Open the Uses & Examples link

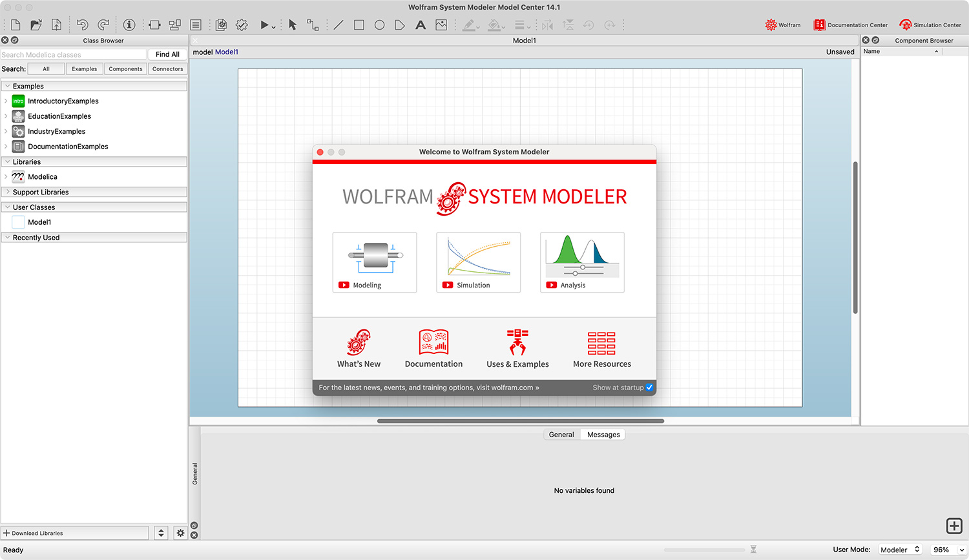pyautogui.click(x=517, y=349)
